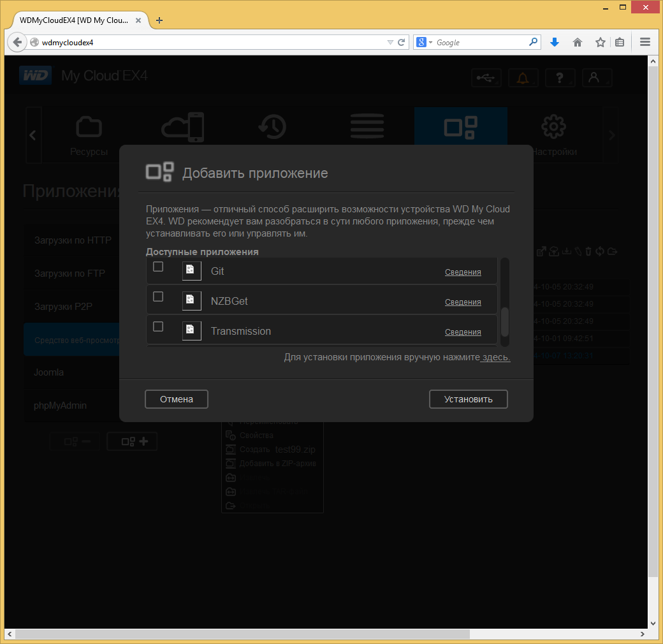663x644 pixels.
Task: Click the trash delete toolbar icon
Action: click(588, 252)
